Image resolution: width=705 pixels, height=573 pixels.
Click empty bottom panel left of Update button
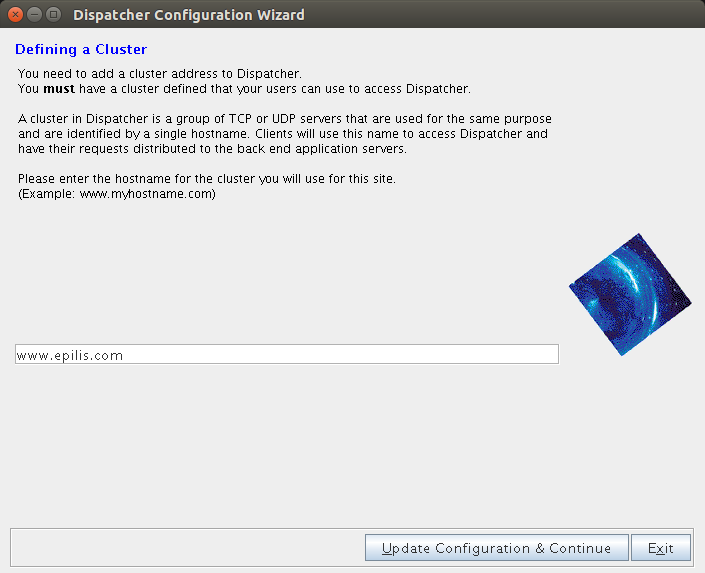coord(188,547)
